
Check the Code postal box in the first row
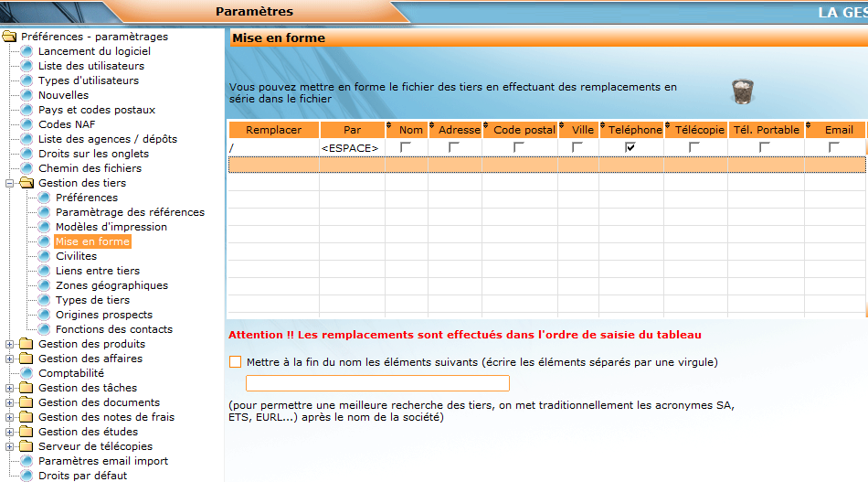pos(519,147)
